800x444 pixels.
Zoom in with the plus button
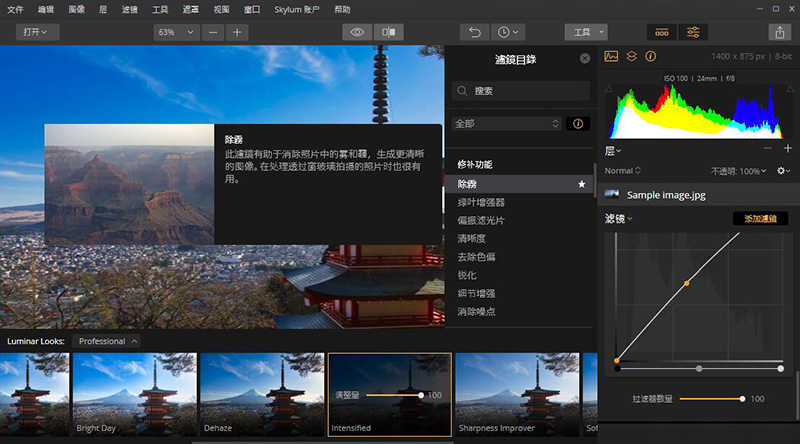pos(237,32)
